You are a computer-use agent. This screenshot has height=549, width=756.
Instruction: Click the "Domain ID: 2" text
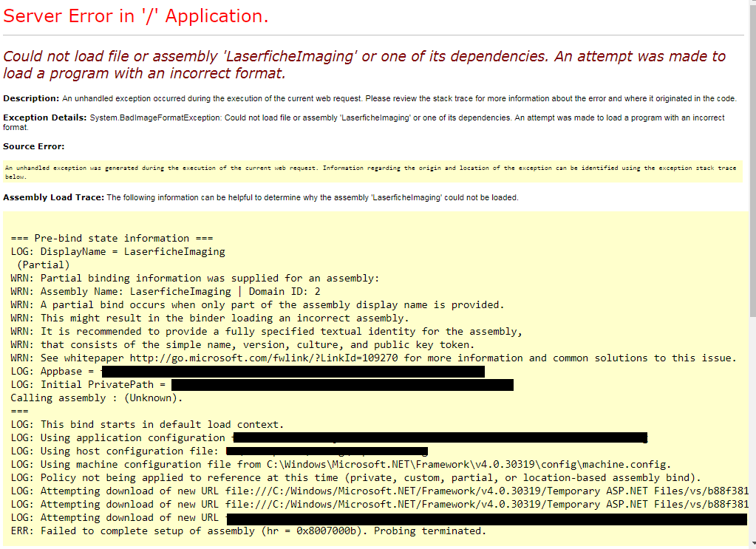[285, 292]
